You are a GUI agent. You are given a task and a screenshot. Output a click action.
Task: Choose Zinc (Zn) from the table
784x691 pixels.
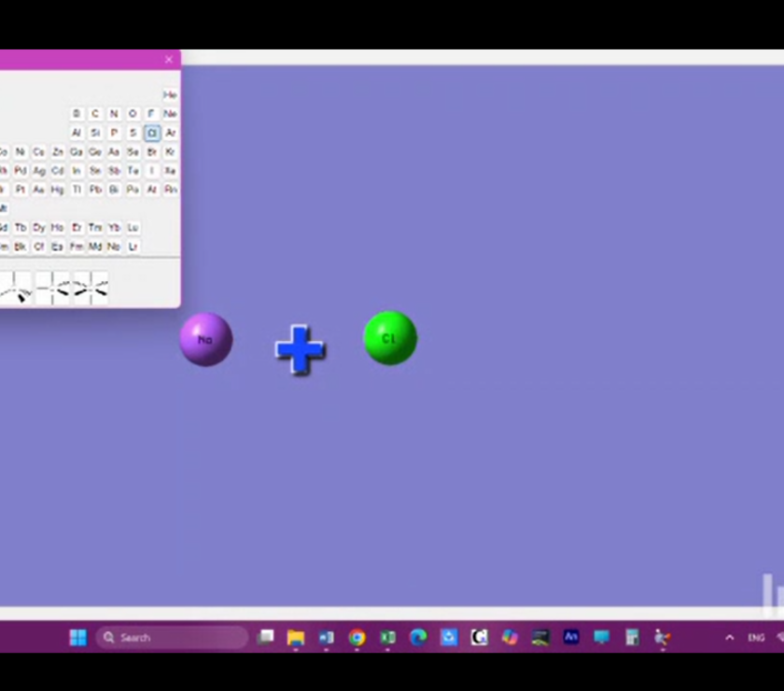tap(58, 151)
